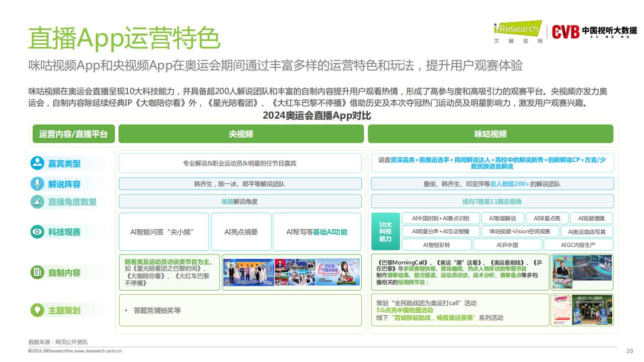Click the 解说阵容 microphone icon
Image resolution: width=644 pixels, height=362 pixels.
tap(37, 184)
